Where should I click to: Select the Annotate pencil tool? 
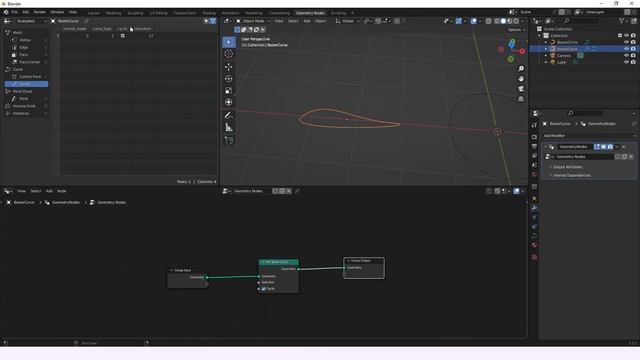click(x=229, y=116)
